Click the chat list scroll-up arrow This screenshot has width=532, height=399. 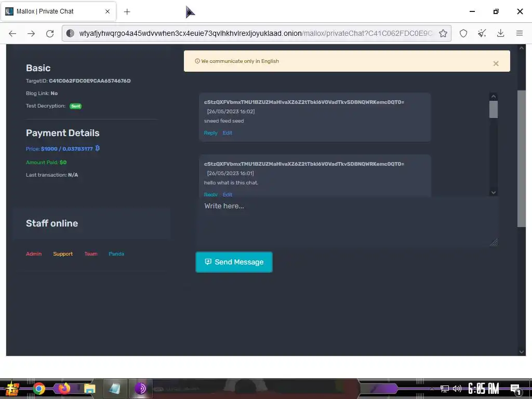pyautogui.click(x=494, y=96)
